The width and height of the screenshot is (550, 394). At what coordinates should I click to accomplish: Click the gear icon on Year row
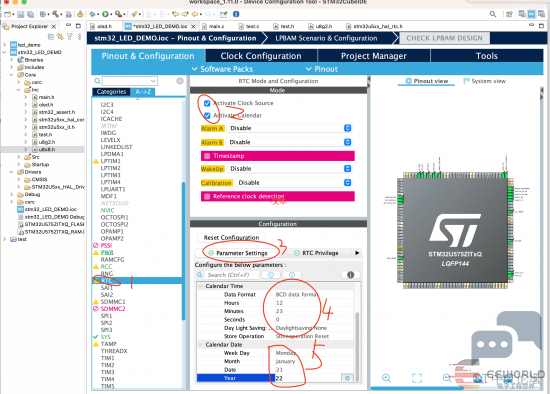[347, 378]
